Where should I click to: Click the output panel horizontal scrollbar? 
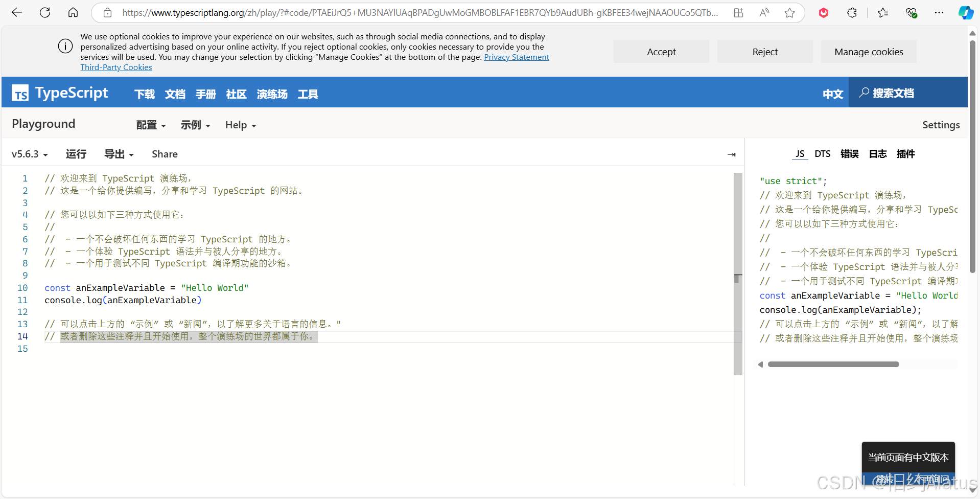pyautogui.click(x=833, y=365)
